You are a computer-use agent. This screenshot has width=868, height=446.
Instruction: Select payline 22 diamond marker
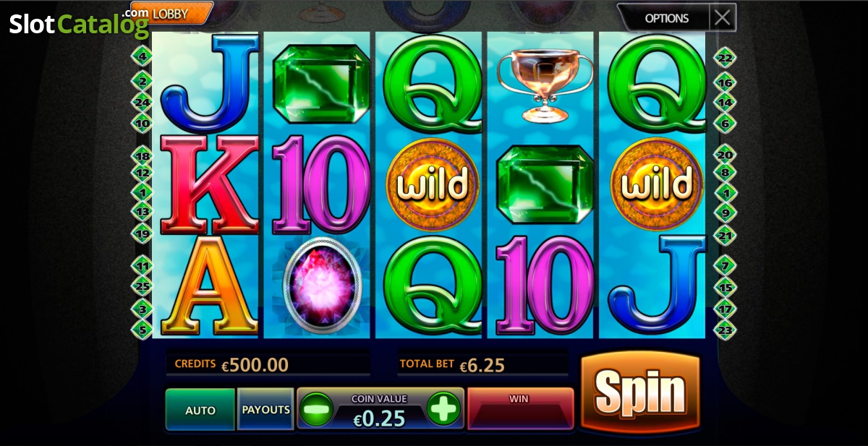725,57
